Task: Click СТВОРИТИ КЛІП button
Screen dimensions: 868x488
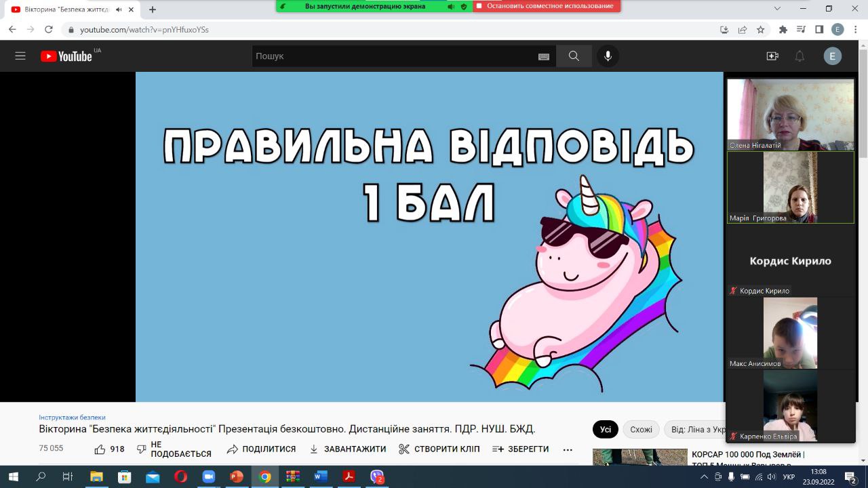Action: [439, 449]
